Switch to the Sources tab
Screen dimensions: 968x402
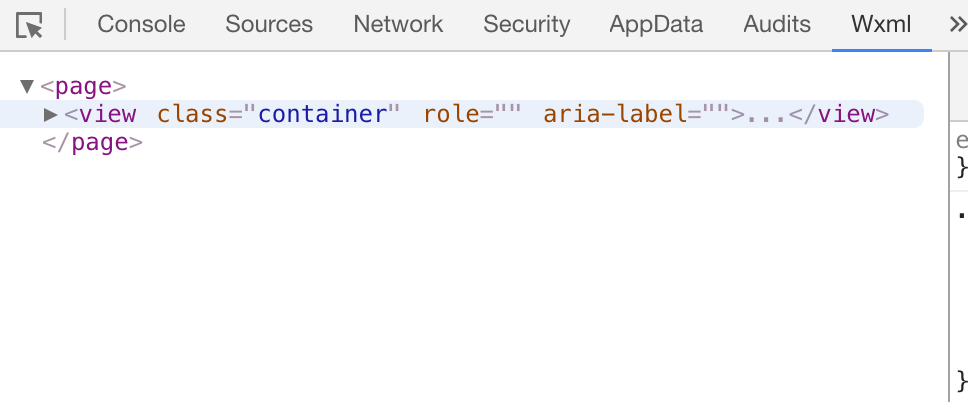269,25
